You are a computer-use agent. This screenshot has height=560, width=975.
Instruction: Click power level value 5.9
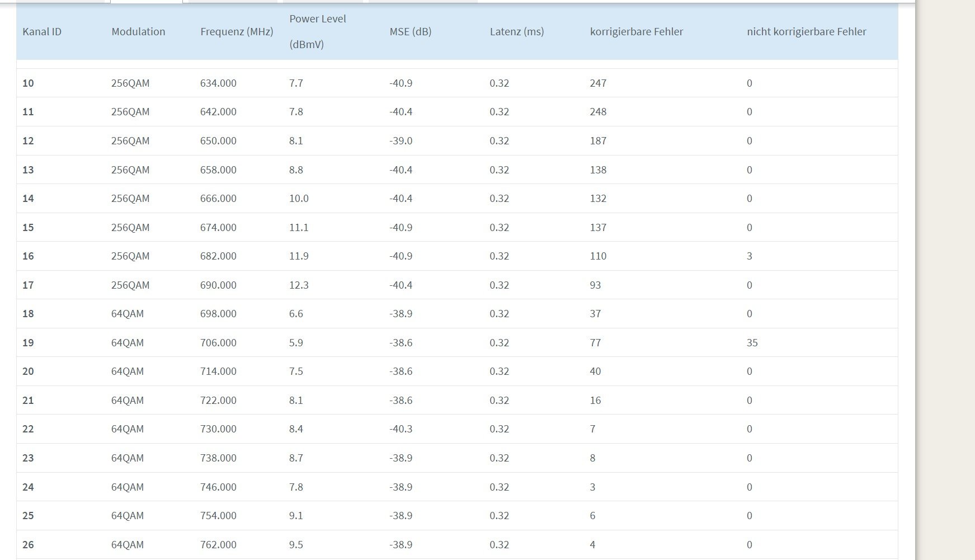coord(296,343)
